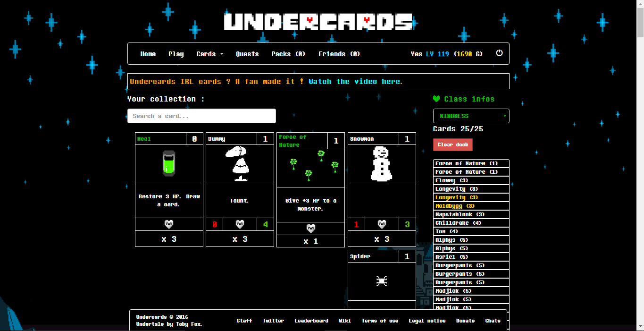Viewport: 644px width, 331px height.
Task: Remove Flowey (3) from deck list
Action: (471, 180)
